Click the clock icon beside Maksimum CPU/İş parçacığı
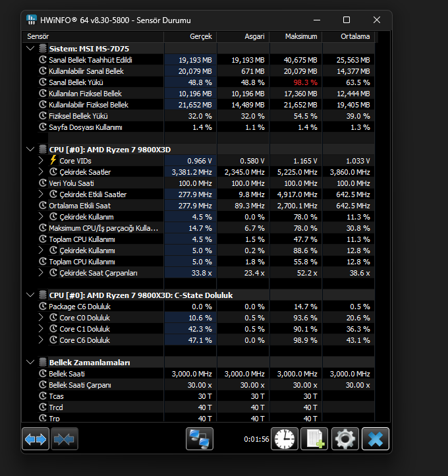The height and width of the screenshot is (476, 448). pyautogui.click(x=43, y=228)
